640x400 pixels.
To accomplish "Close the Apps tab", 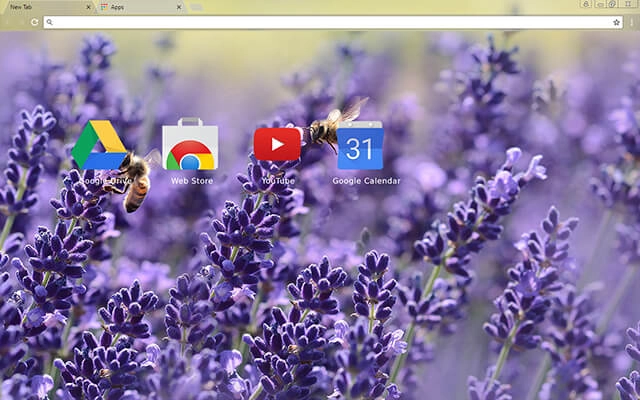I will [179, 7].
